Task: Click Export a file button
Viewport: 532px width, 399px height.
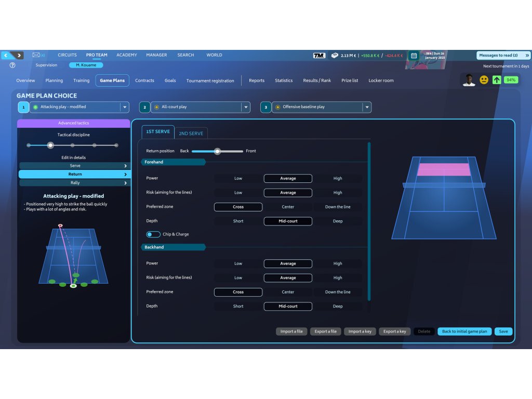Action: (x=325, y=331)
